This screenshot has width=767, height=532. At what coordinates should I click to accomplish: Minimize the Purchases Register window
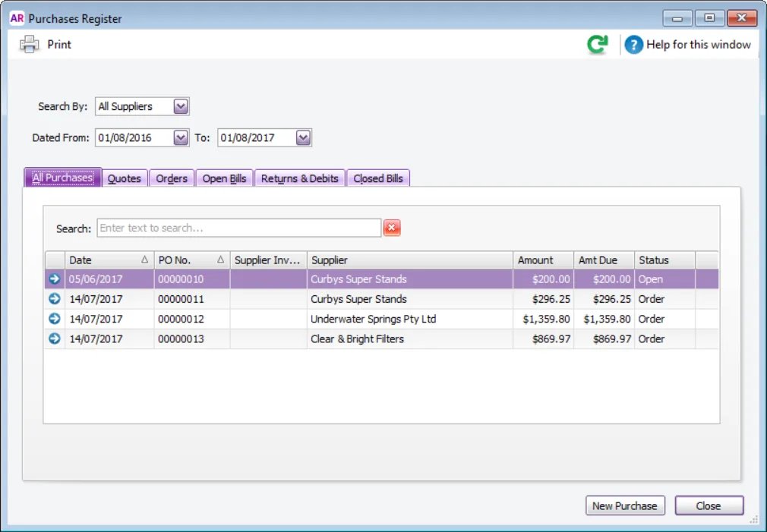click(677, 18)
